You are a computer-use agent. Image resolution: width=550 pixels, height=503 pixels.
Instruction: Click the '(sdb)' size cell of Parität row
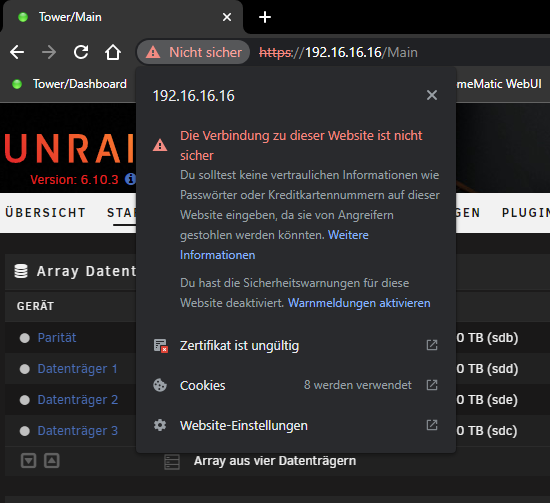[487, 338]
